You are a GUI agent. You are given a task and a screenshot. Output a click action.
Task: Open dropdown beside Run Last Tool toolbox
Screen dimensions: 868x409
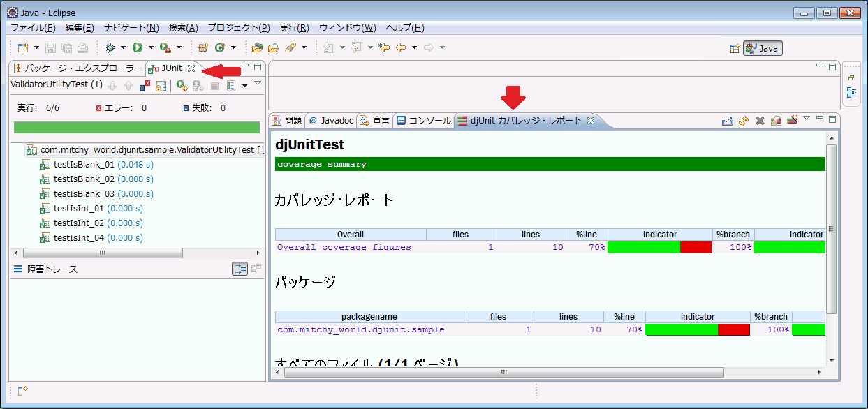(x=179, y=47)
